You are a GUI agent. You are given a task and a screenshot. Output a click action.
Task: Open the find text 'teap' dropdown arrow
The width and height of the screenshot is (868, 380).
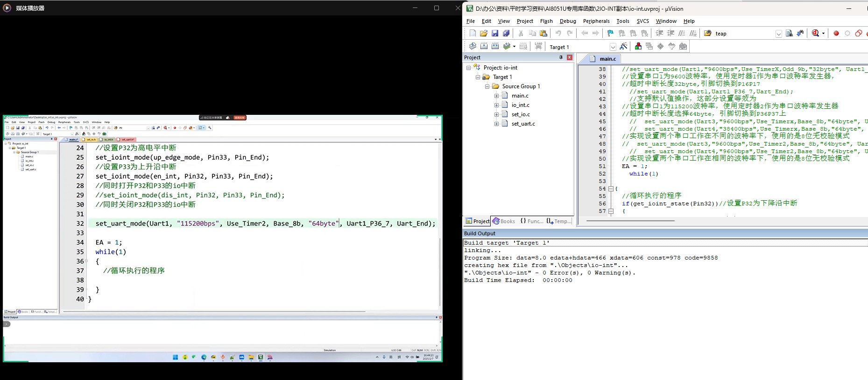[x=778, y=34]
